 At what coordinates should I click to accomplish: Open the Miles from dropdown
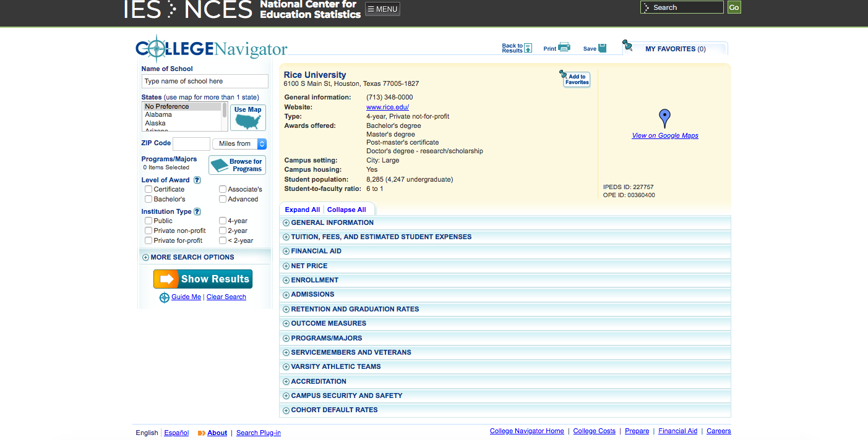pos(239,143)
